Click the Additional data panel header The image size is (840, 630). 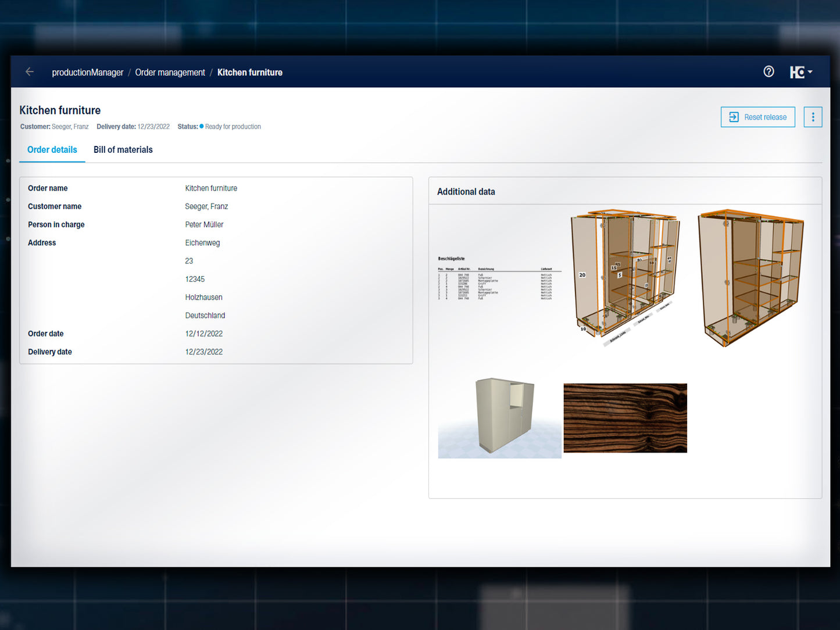(466, 192)
